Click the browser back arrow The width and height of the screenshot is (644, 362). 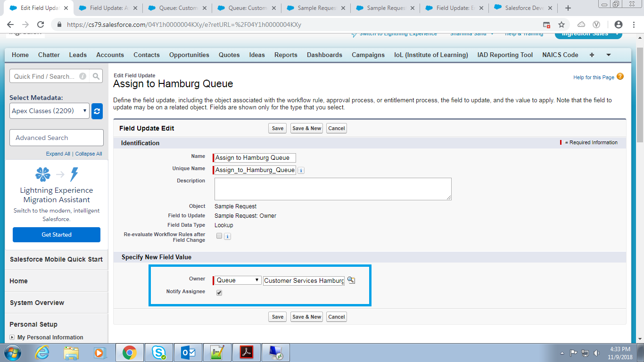[x=10, y=25]
